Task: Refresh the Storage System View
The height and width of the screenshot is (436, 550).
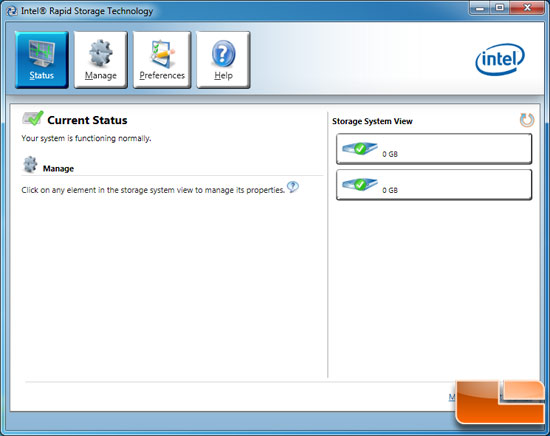Action: tap(526, 120)
